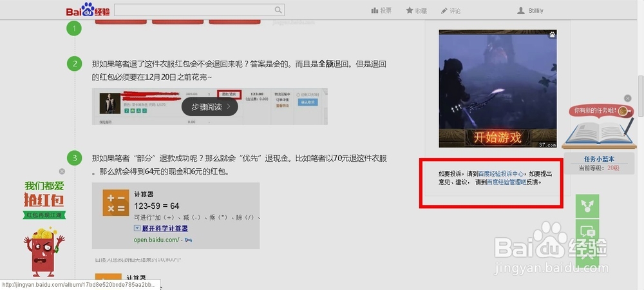Open the calculator result image in step 3
Screen dimensions: 644x290
tap(176, 216)
